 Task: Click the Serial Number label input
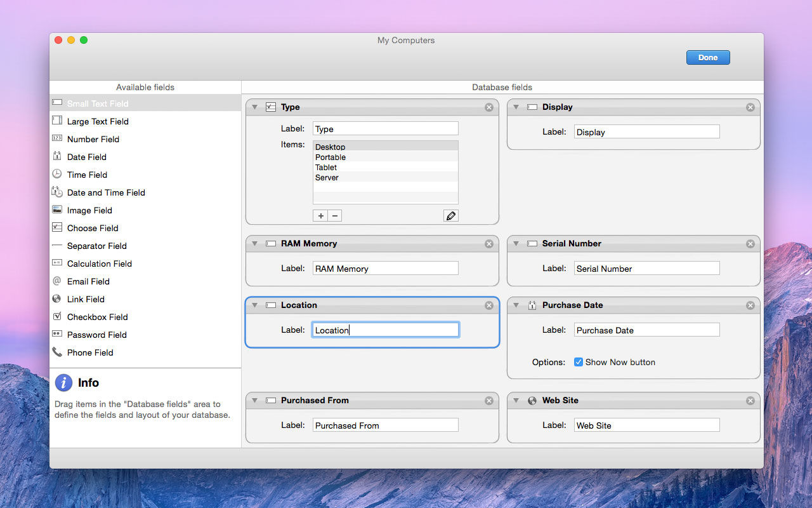pyautogui.click(x=647, y=268)
